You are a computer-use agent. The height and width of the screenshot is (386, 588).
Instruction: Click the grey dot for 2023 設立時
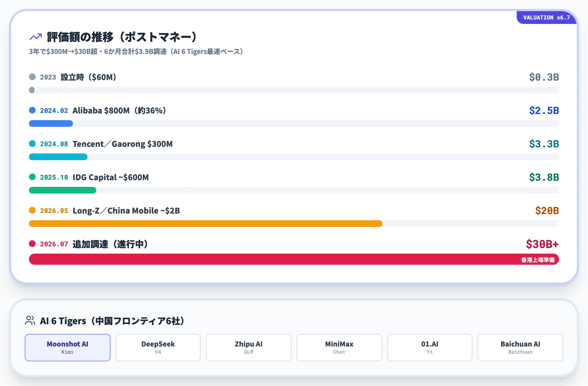[32, 77]
